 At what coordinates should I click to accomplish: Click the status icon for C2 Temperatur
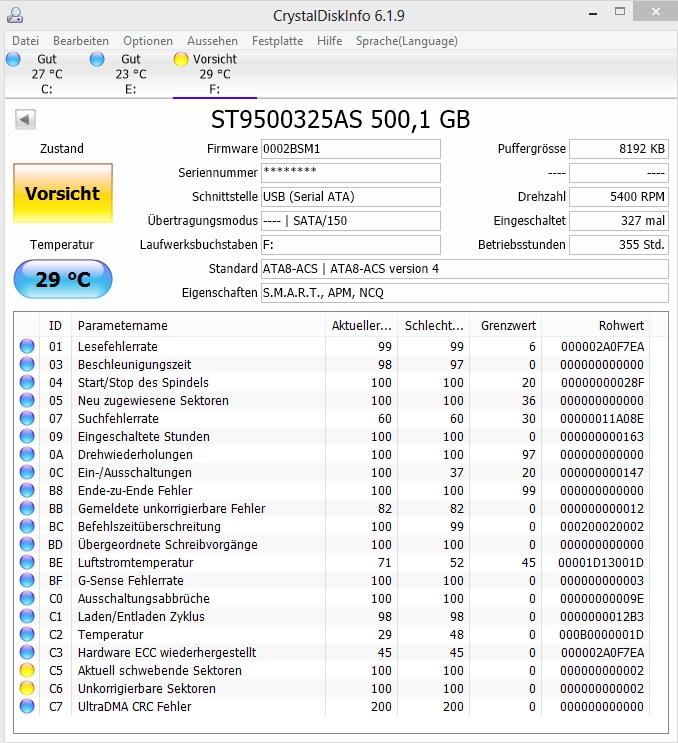coord(27,634)
